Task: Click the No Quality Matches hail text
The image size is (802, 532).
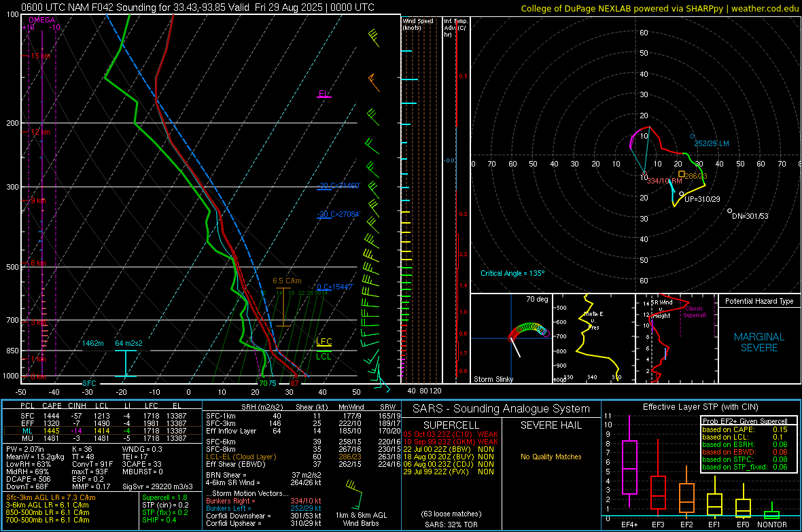Action: pos(551,457)
